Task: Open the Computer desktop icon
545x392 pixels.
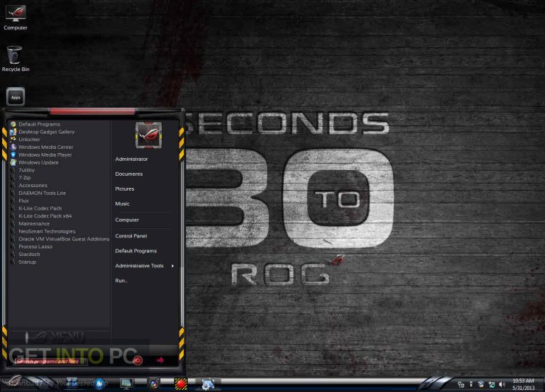Action: click(x=16, y=17)
